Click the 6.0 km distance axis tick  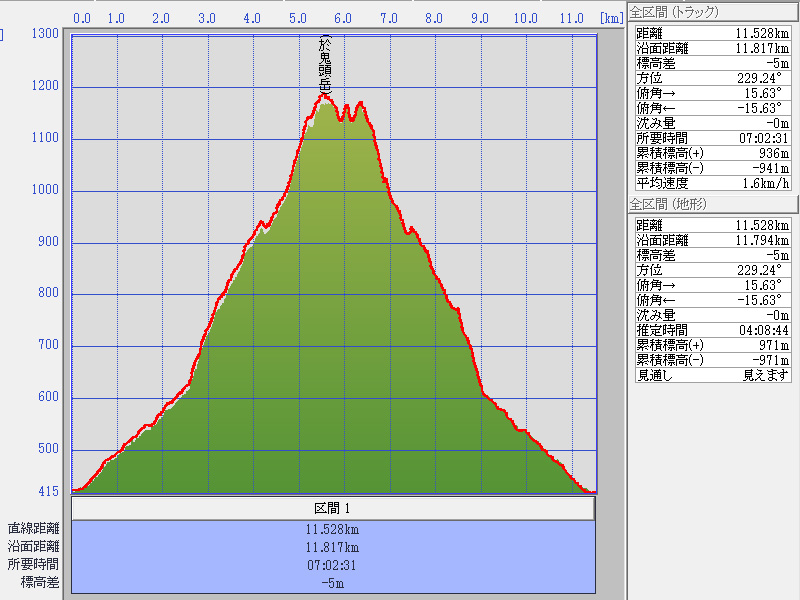pyautogui.click(x=342, y=19)
